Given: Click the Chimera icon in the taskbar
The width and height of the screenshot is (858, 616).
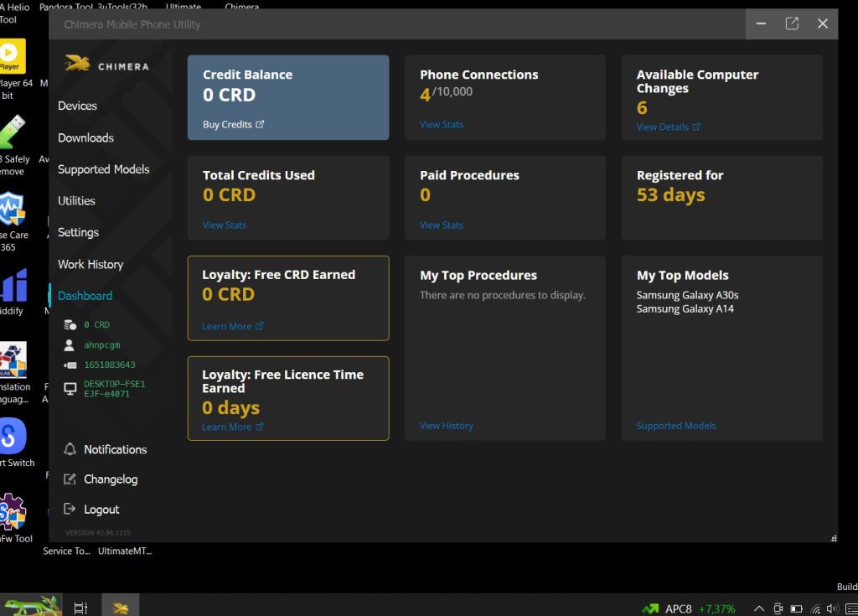Looking at the screenshot, I should click(121, 608).
